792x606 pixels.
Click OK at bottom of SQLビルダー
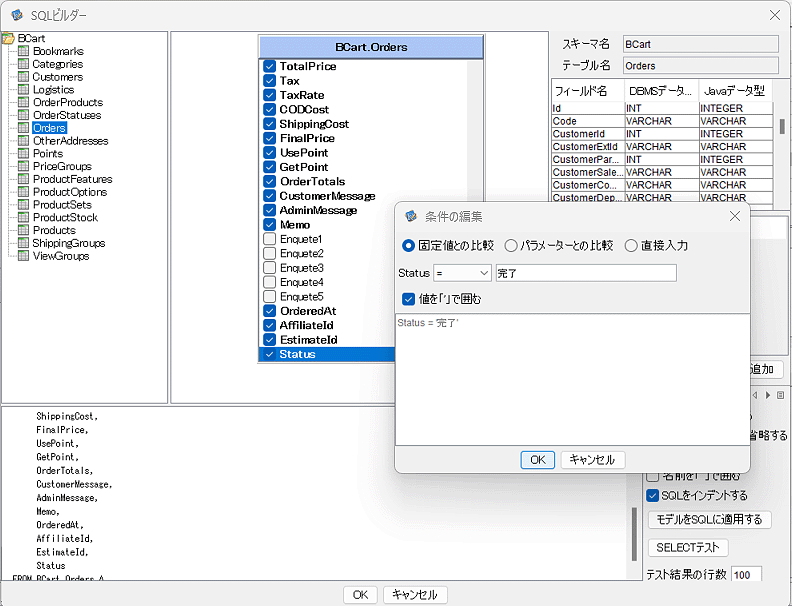click(x=360, y=595)
